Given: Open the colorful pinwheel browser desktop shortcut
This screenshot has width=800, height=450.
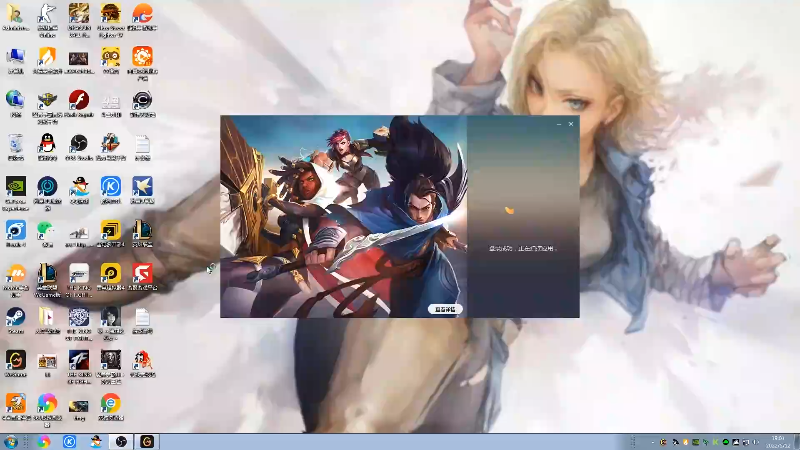Looking at the screenshot, I should [x=47, y=404].
